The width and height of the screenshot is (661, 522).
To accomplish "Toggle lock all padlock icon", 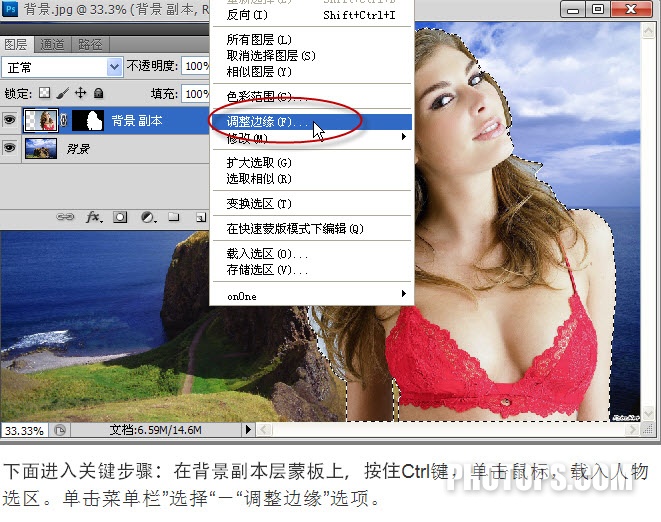I will coord(99,93).
